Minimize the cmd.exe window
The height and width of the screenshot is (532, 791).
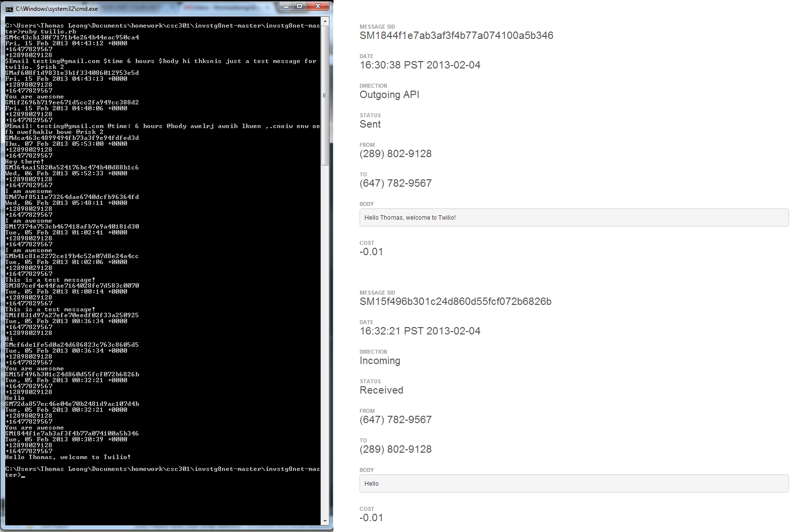(x=287, y=6)
